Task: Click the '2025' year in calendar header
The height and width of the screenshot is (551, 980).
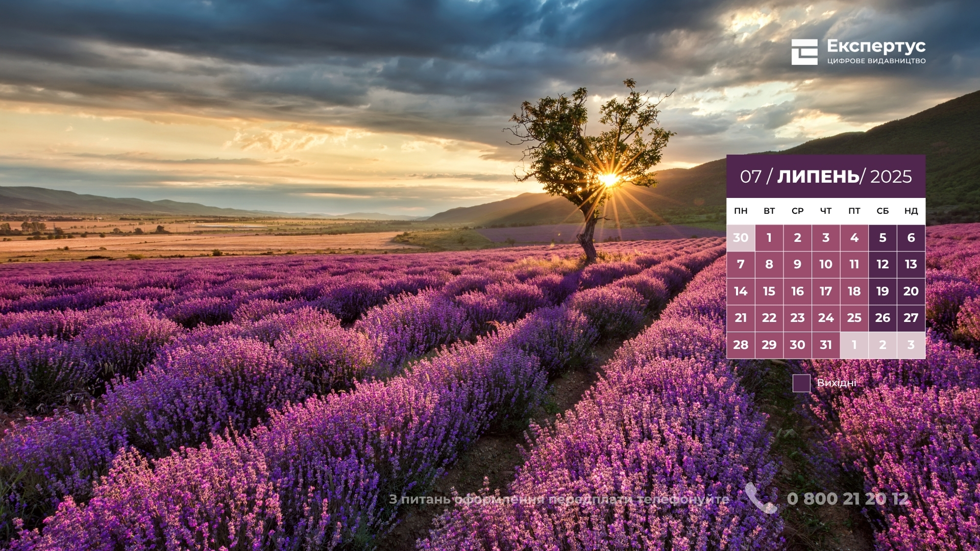Action: tap(891, 177)
